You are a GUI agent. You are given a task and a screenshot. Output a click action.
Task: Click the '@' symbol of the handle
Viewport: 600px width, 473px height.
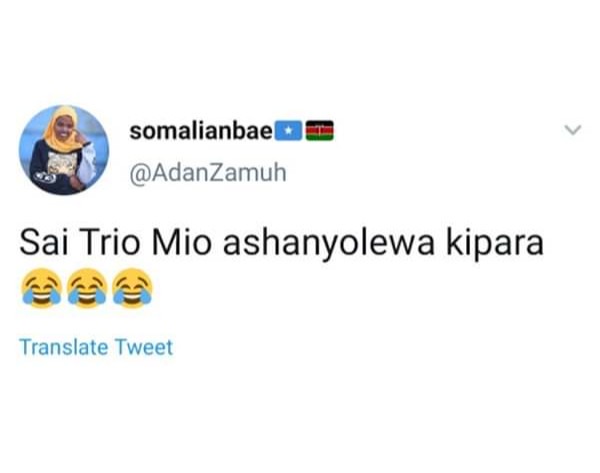point(140,174)
